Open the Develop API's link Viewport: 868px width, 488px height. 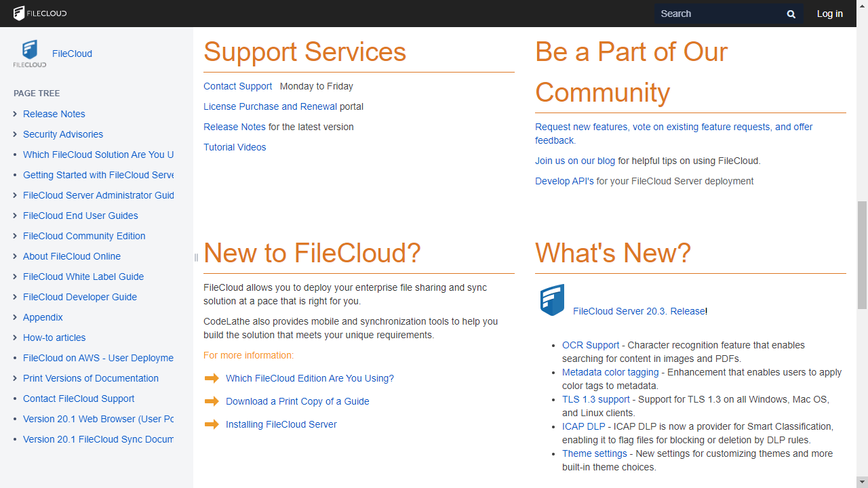tap(564, 181)
